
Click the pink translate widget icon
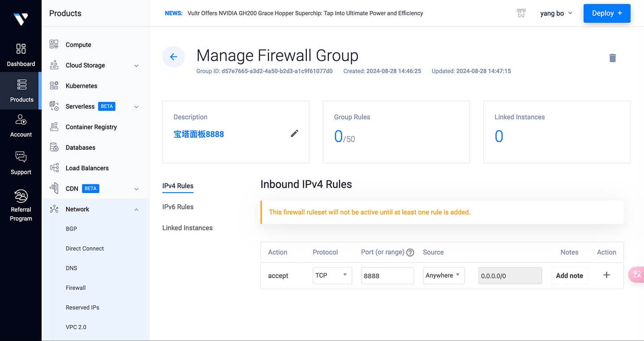636,274
